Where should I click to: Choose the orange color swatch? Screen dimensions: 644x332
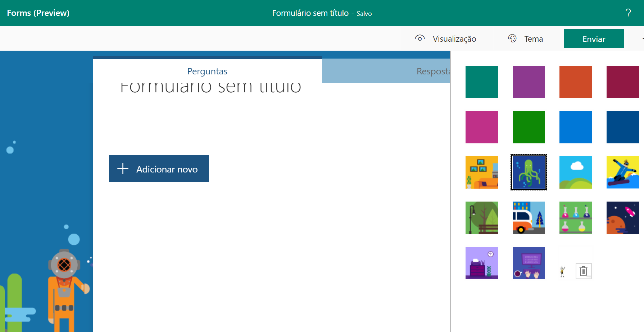(x=576, y=82)
